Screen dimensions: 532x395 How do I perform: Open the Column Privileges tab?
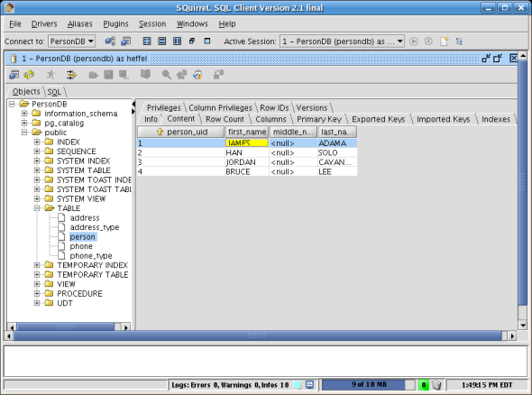[x=220, y=108]
